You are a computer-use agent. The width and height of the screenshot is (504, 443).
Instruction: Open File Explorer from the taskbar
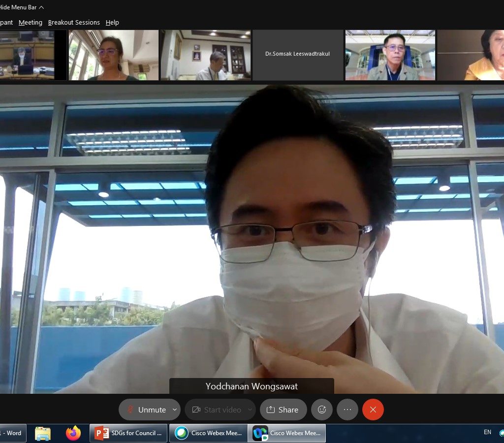click(43, 433)
